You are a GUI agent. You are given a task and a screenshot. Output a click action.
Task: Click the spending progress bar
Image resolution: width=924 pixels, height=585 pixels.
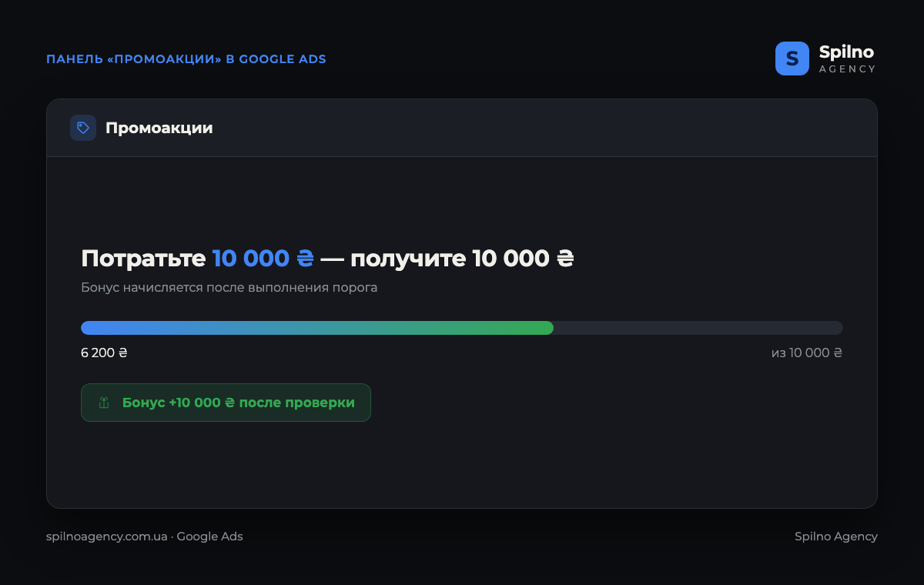[x=462, y=328]
